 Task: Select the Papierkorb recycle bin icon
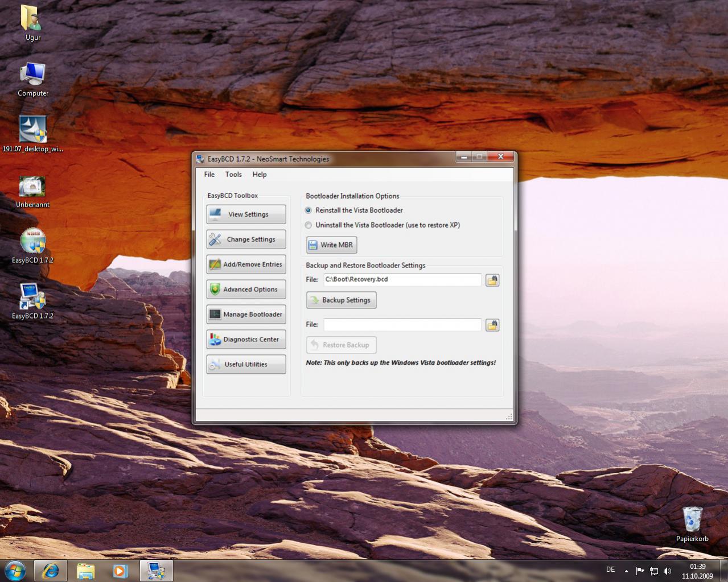click(692, 523)
